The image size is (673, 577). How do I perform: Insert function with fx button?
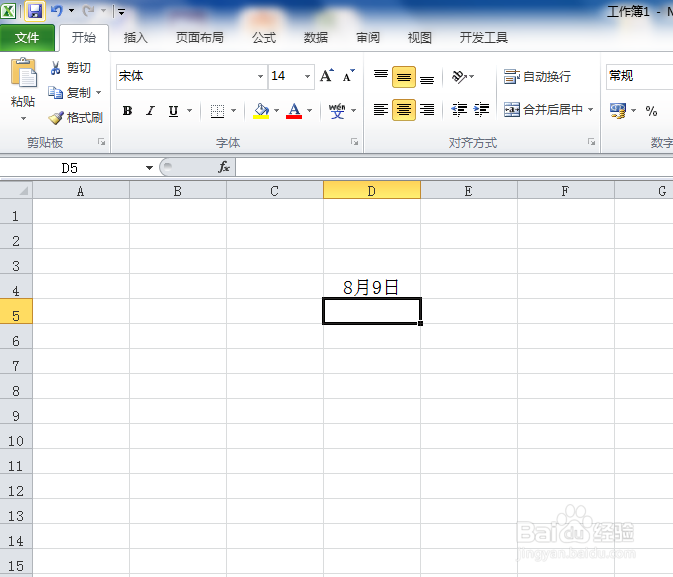click(224, 167)
